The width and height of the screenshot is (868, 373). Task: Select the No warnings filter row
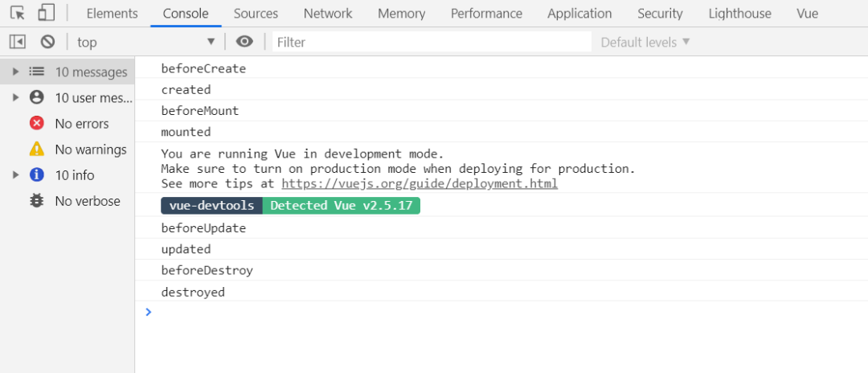[x=67, y=150]
